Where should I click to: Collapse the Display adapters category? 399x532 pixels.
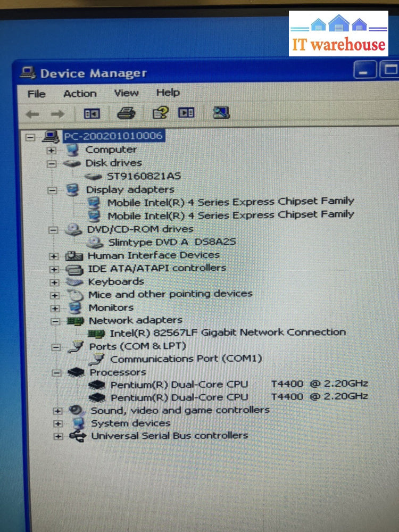click(52, 190)
